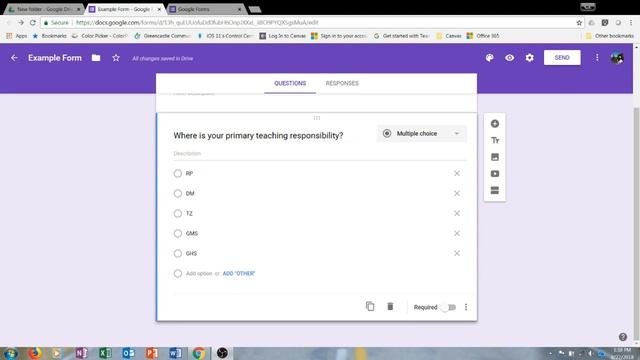
Task: Select the TZ radio option
Action: click(x=178, y=213)
